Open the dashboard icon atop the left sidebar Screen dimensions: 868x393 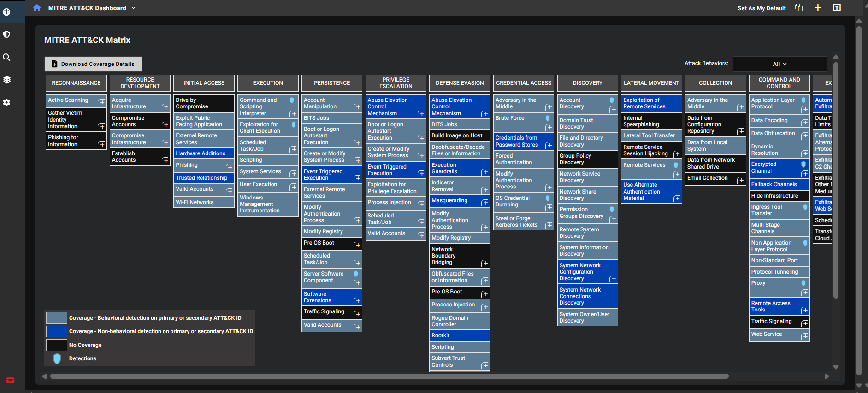point(6,12)
